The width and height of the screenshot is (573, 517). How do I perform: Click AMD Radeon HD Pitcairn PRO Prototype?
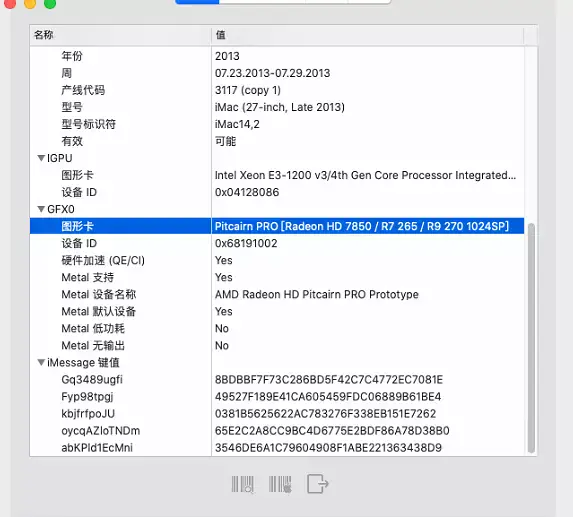point(317,294)
